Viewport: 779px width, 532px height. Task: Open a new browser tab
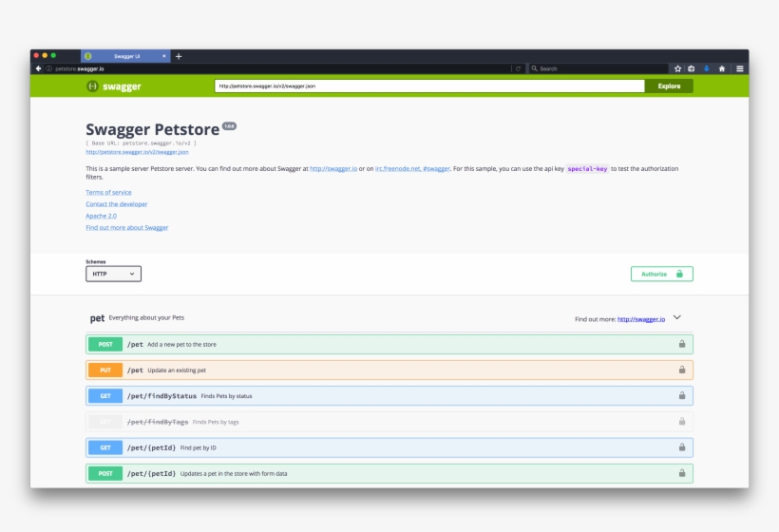(179, 56)
